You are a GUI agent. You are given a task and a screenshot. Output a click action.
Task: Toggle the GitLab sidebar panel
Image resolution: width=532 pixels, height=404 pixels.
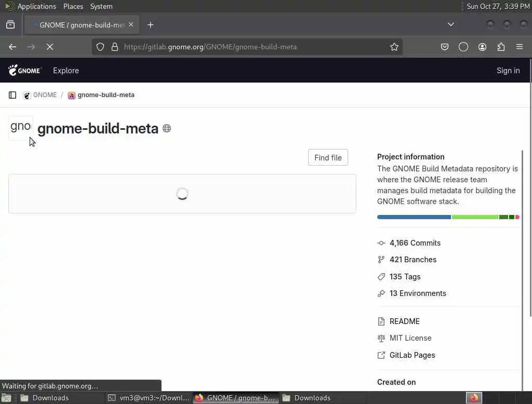12,95
